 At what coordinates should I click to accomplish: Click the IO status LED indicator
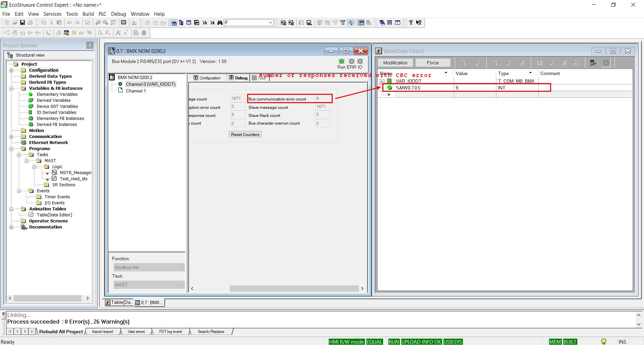point(360,61)
